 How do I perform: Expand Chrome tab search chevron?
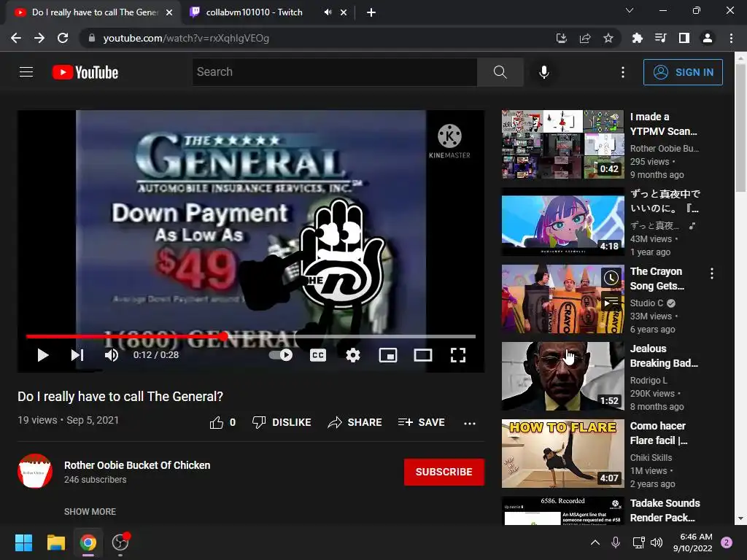pos(630,10)
